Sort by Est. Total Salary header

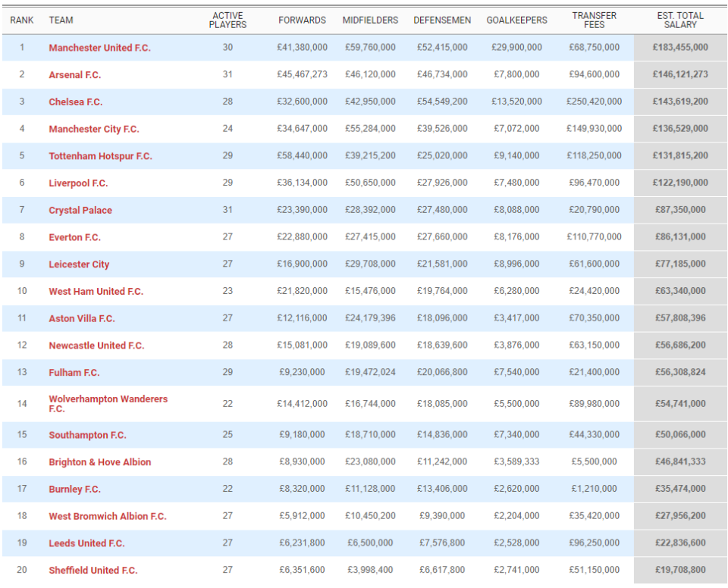(679, 20)
